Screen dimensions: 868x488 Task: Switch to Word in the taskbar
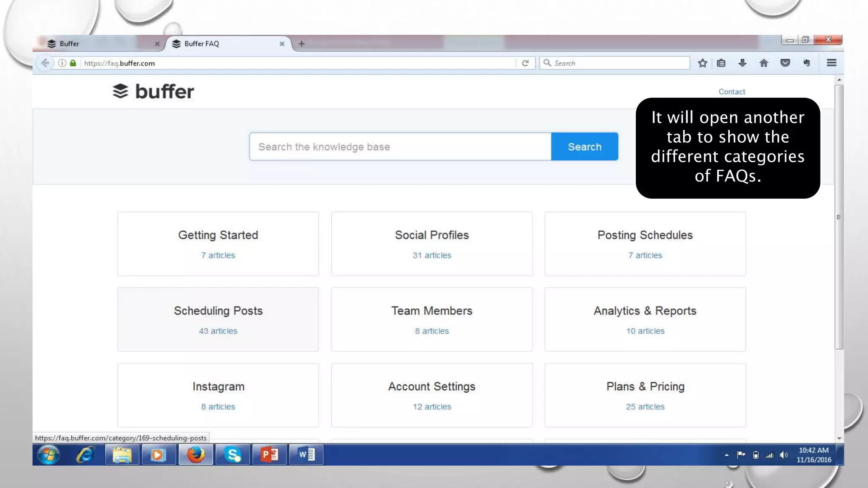pyautogui.click(x=306, y=455)
